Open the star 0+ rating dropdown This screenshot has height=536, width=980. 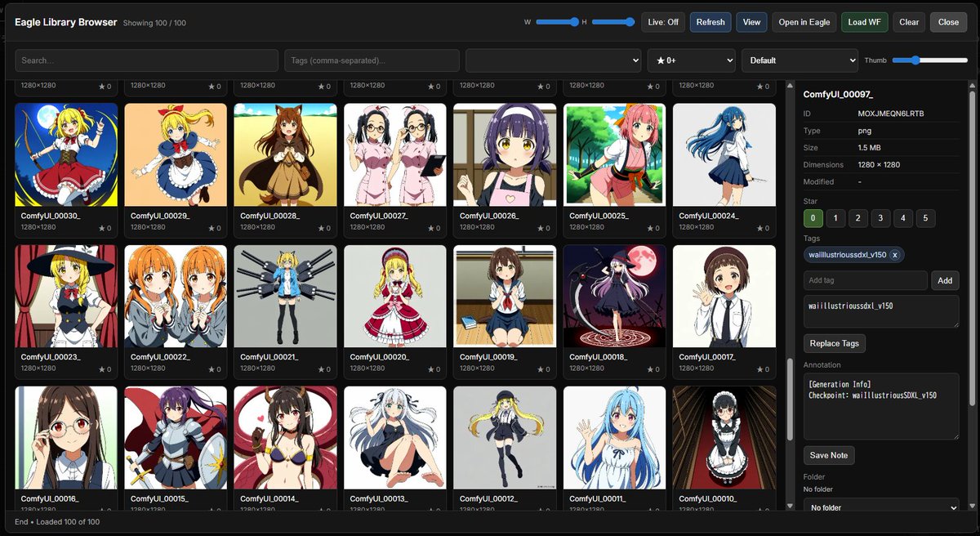click(x=692, y=60)
